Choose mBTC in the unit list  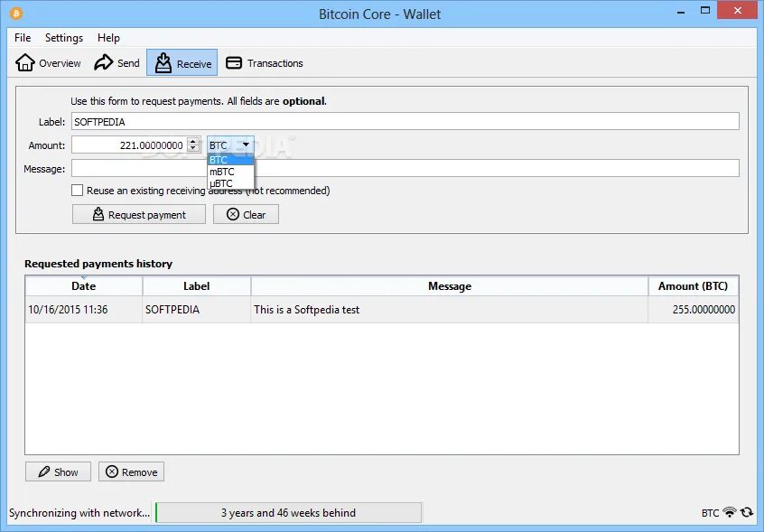click(230, 172)
